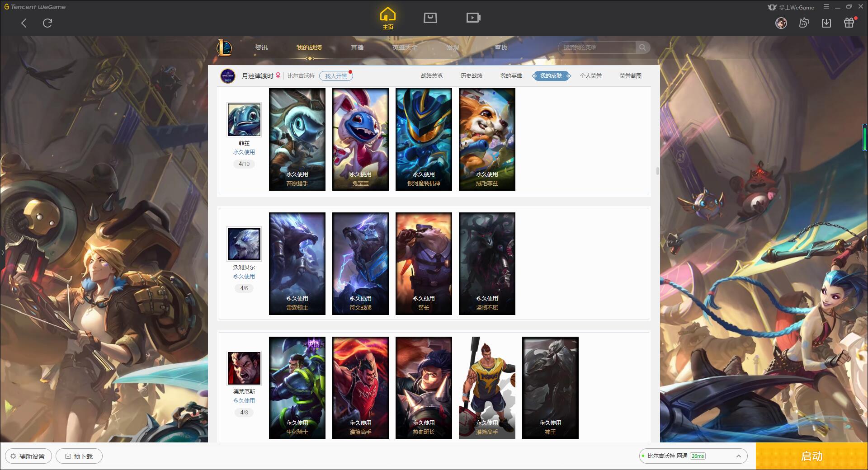Open the 发现 tab
Screen dimensions: 868x470
453,47
